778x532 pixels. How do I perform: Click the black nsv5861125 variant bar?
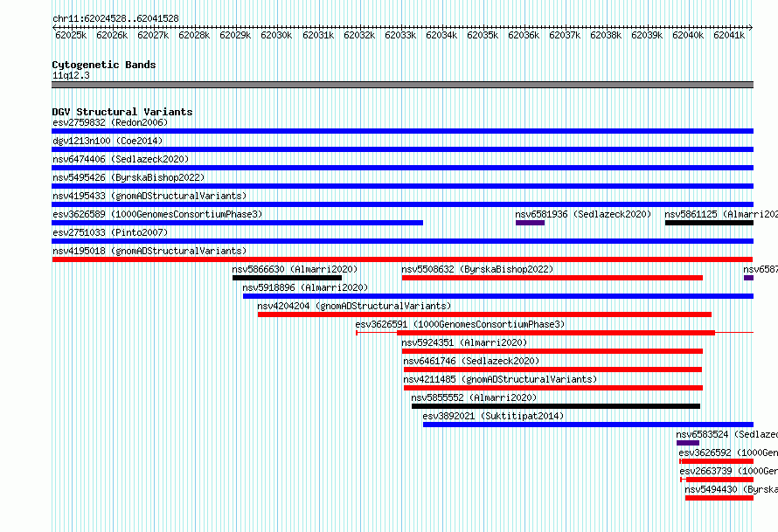709,223
